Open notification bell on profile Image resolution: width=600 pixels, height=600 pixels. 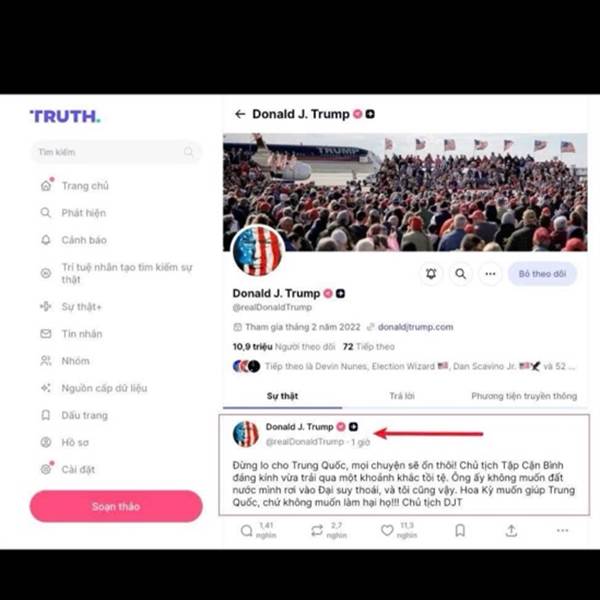[431, 274]
